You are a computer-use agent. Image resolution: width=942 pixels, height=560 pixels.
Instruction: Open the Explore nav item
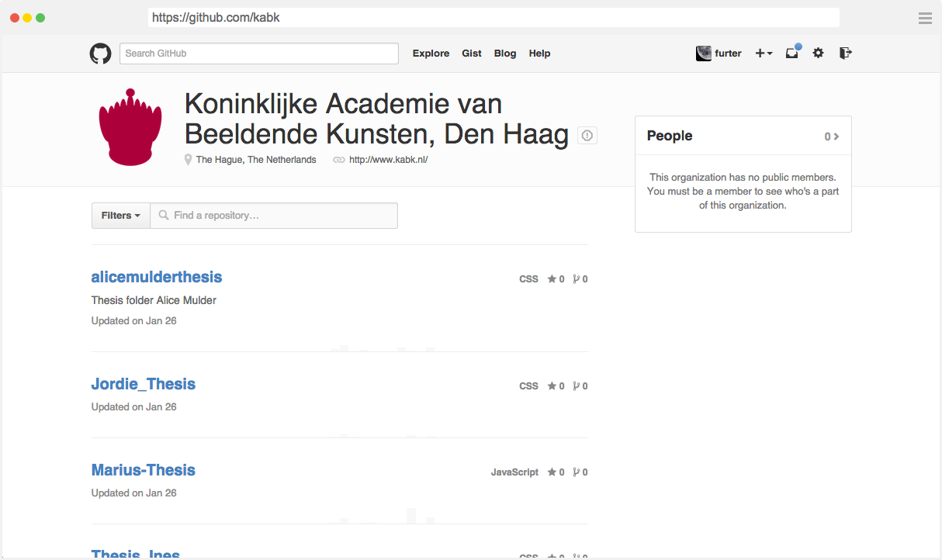coord(431,54)
